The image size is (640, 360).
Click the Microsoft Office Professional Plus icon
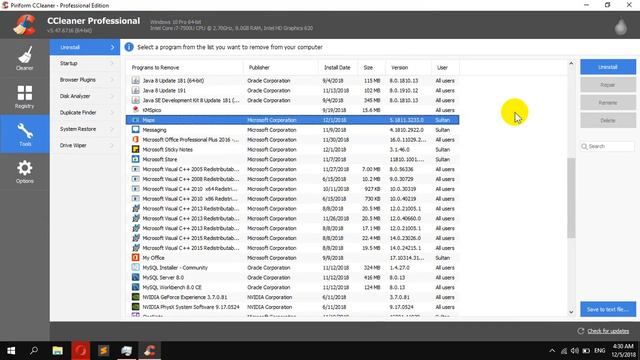click(x=136, y=139)
